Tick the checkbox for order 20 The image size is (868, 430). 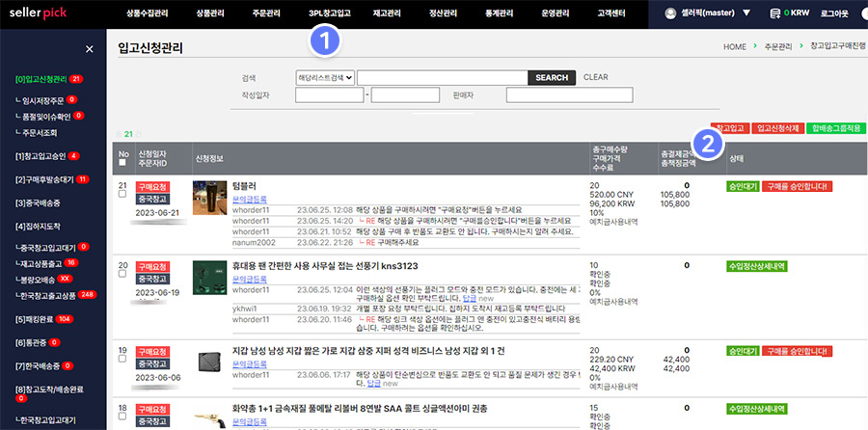pos(122,274)
